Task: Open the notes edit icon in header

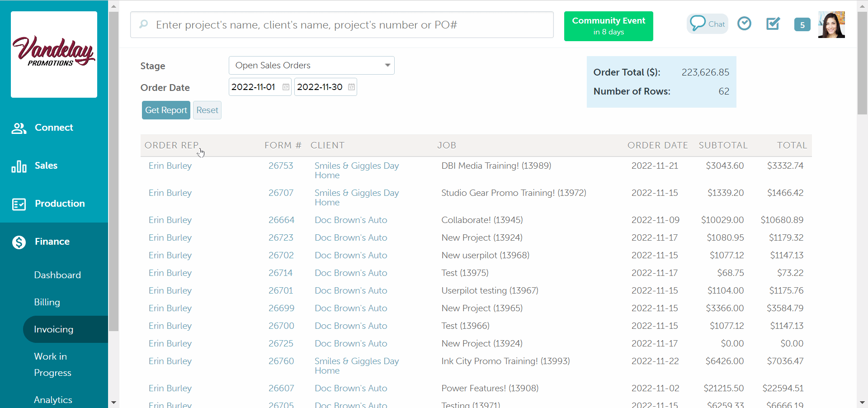Action: pyautogui.click(x=773, y=24)
